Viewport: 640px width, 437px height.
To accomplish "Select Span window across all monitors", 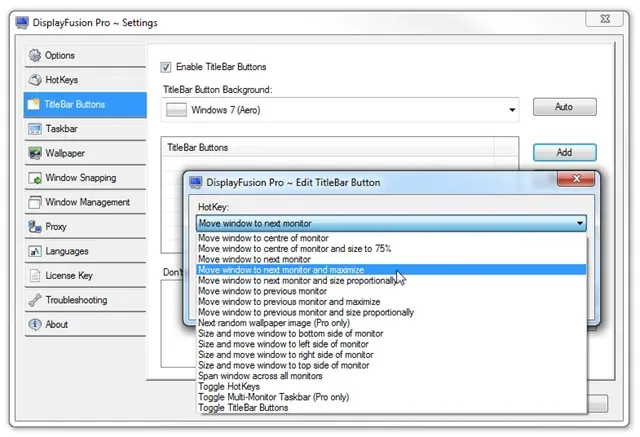I will click(x=391, y=376).
